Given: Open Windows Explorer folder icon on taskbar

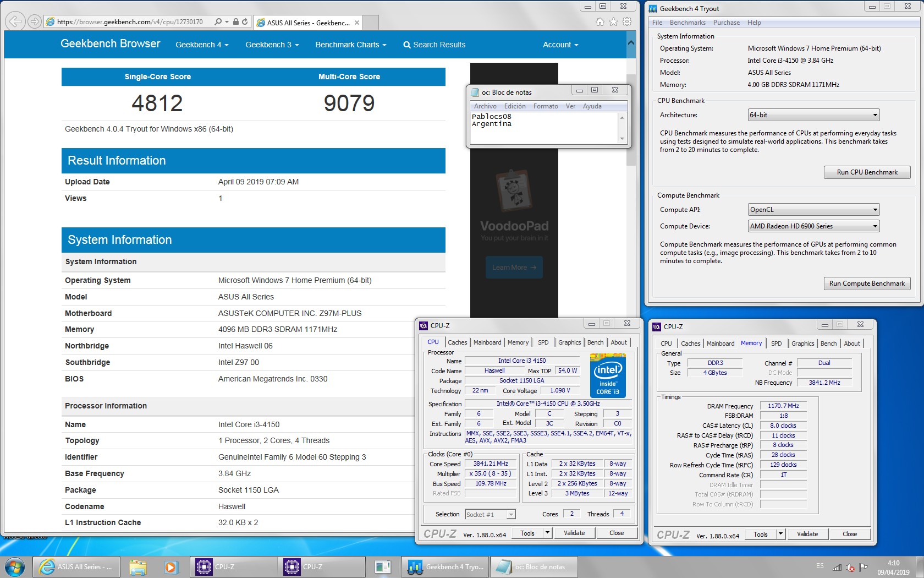Looking at the screenshot, I should (138, 567).
